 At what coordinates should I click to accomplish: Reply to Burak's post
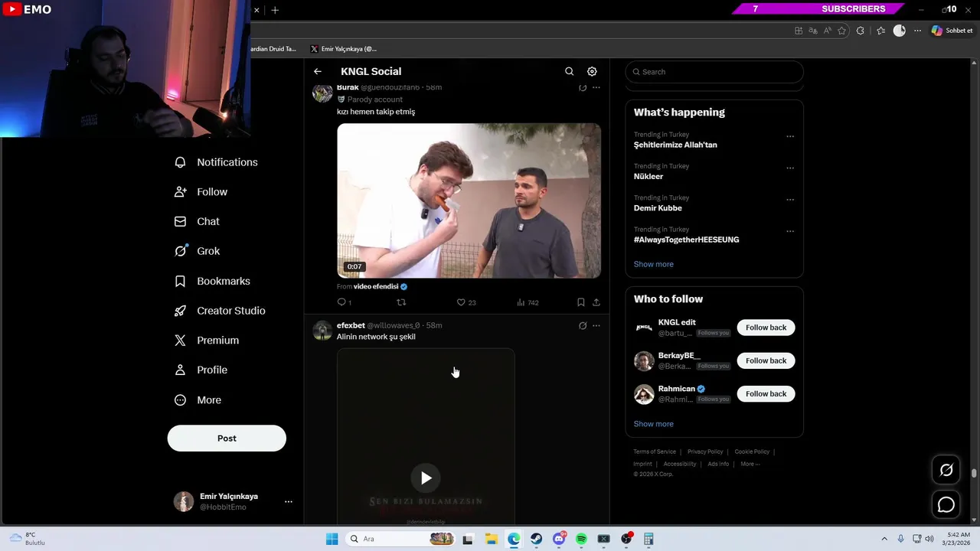coord(344,302)
